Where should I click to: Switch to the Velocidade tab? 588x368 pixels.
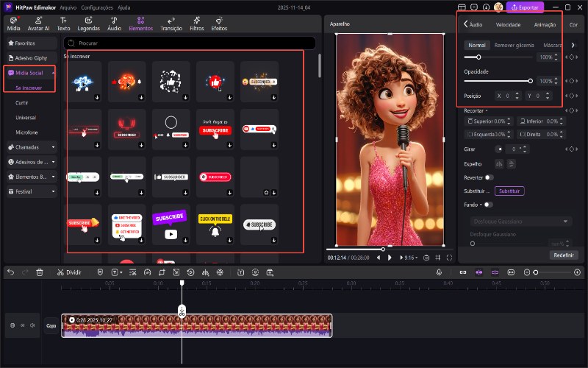[508, 24]
